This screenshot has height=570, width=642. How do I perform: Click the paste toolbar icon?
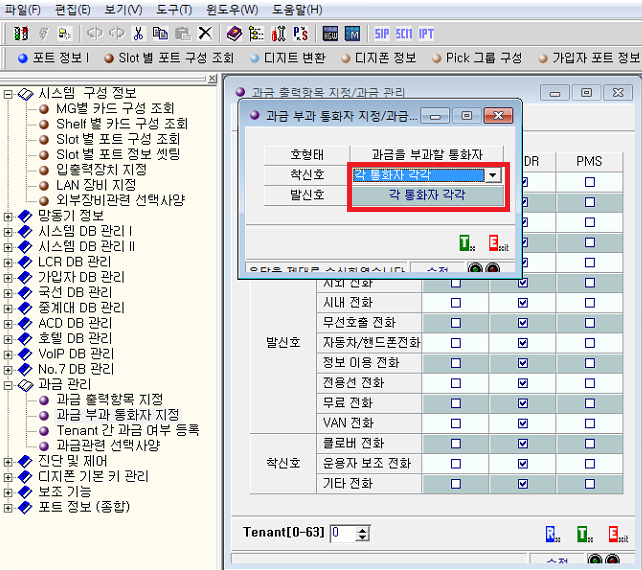pos(183,33)
